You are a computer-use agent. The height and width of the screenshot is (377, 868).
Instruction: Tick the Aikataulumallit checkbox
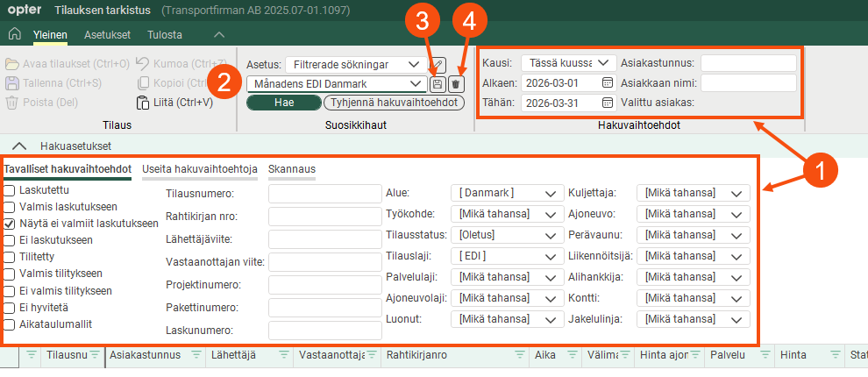pos(10,324)
